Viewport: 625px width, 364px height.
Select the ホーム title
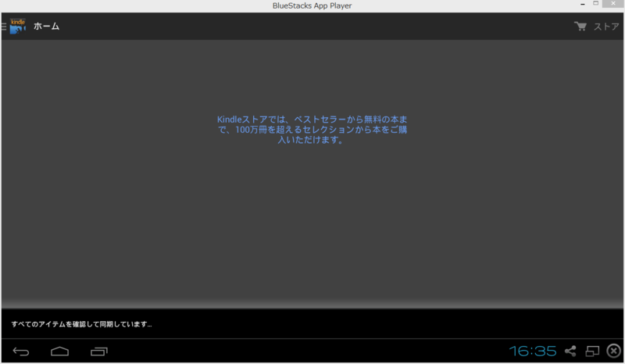pyautogui.click(x=46, y=27)
